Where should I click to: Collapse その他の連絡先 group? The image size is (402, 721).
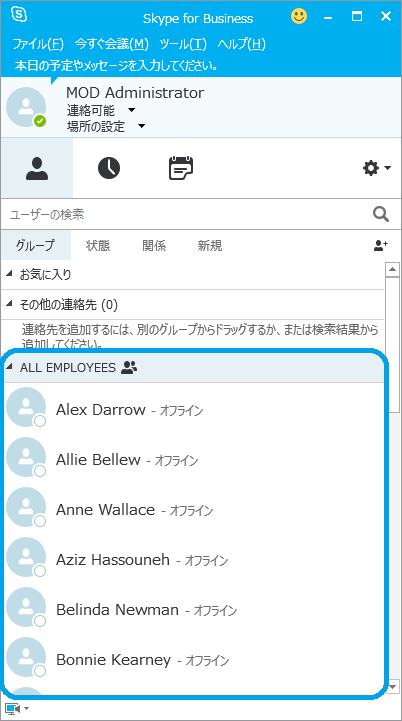pyautogui.click(x=10, y=304)
